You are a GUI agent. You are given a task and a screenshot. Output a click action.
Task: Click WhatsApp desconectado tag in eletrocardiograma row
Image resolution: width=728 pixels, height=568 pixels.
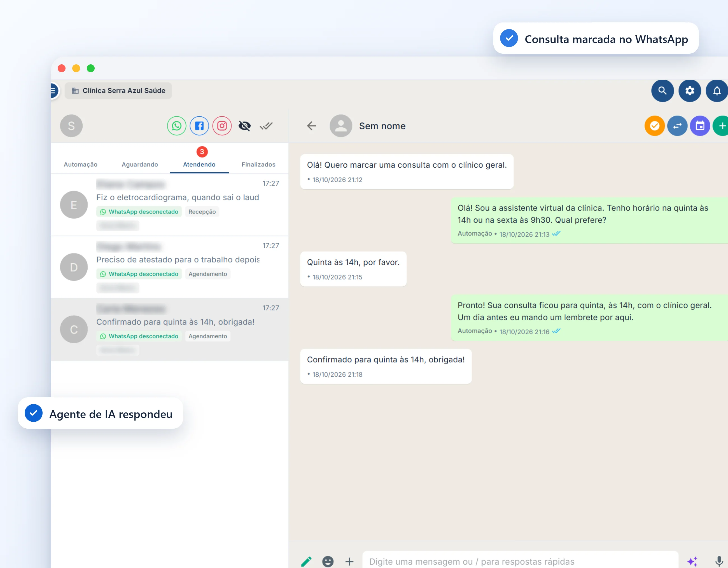click(x=139, y=212)
